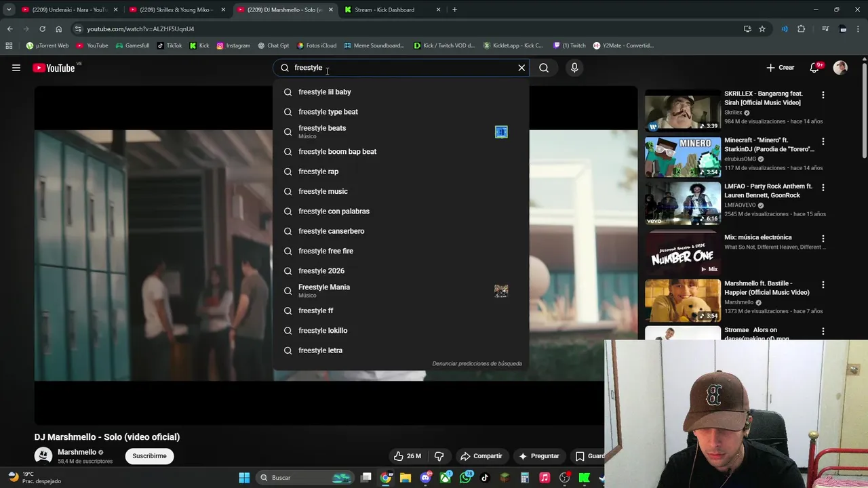Open the µTorrent Web bookmark
The height and width of the screenshot is (488, 868).
[47, 45]
